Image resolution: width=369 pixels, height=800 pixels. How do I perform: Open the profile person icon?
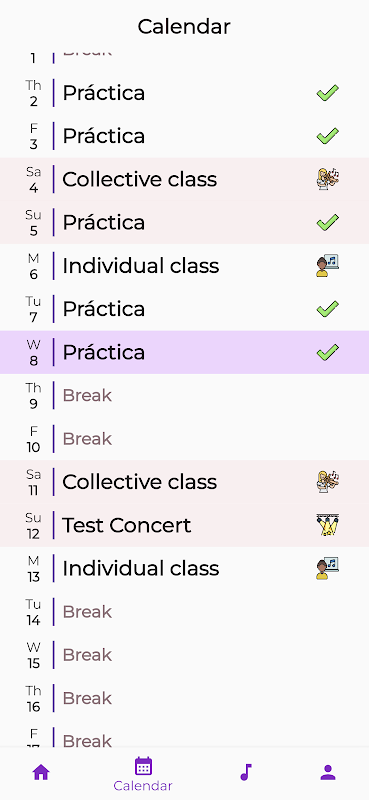[328, 772]
